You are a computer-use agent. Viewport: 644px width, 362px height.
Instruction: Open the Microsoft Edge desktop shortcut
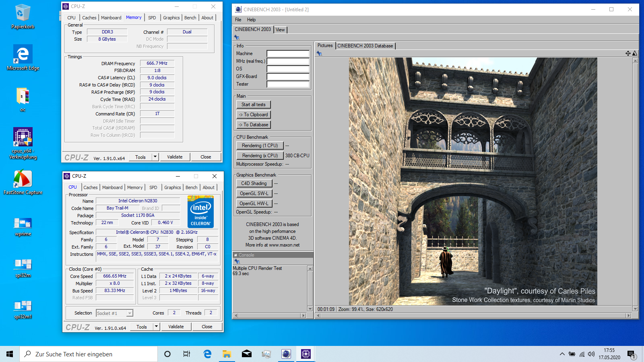click(x=23, y=58)
